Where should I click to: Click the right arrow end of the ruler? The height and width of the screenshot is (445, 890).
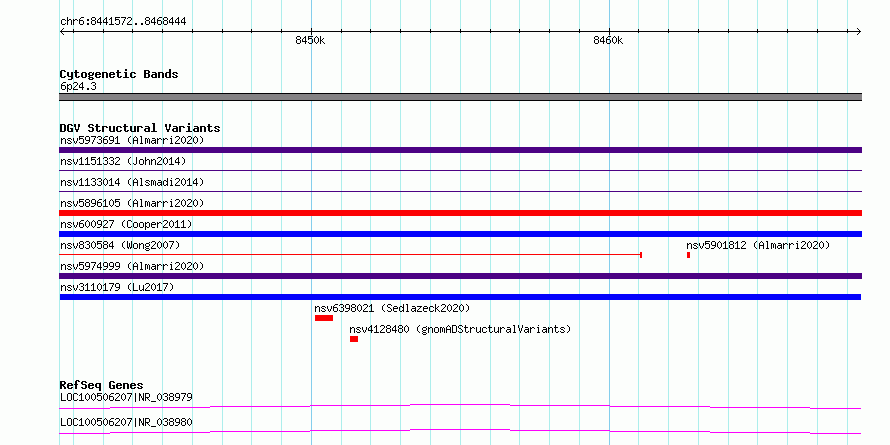tap(858, 31)
